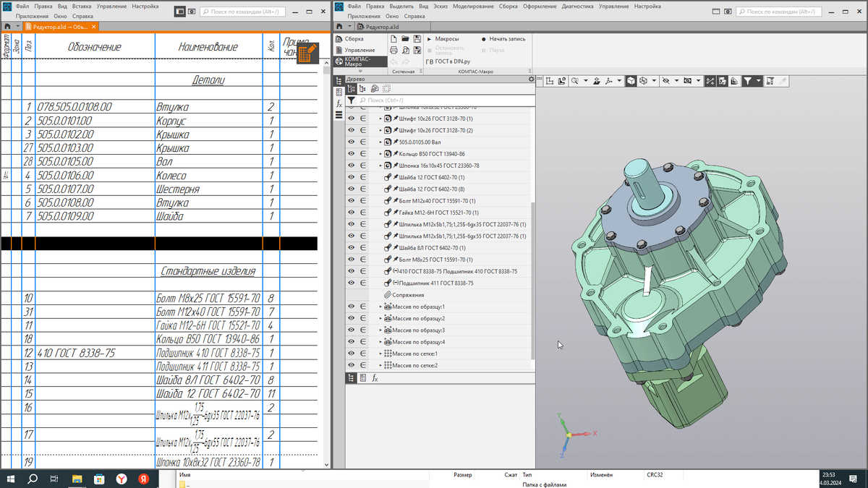This screenshot has width=868, height=488.
Task: Click the properties list icon at tree bottom
Action: [363, 378]
